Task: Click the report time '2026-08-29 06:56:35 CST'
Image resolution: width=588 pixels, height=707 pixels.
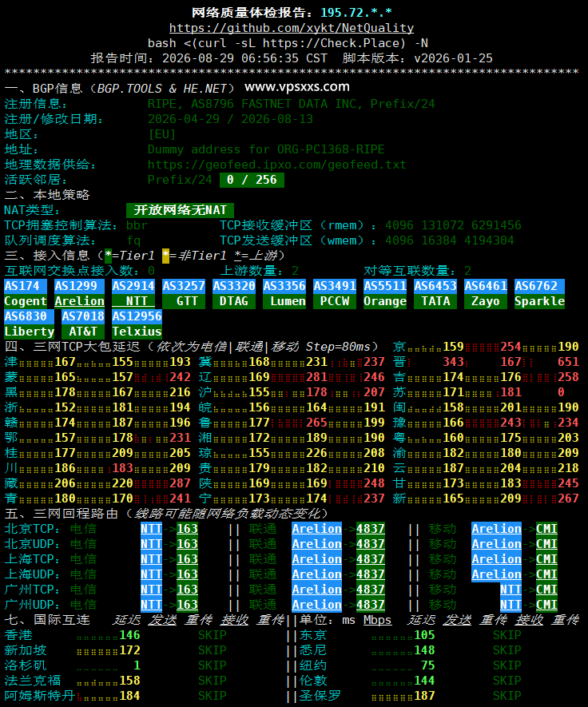Action: pyautogui.click(x=244, y=58)
